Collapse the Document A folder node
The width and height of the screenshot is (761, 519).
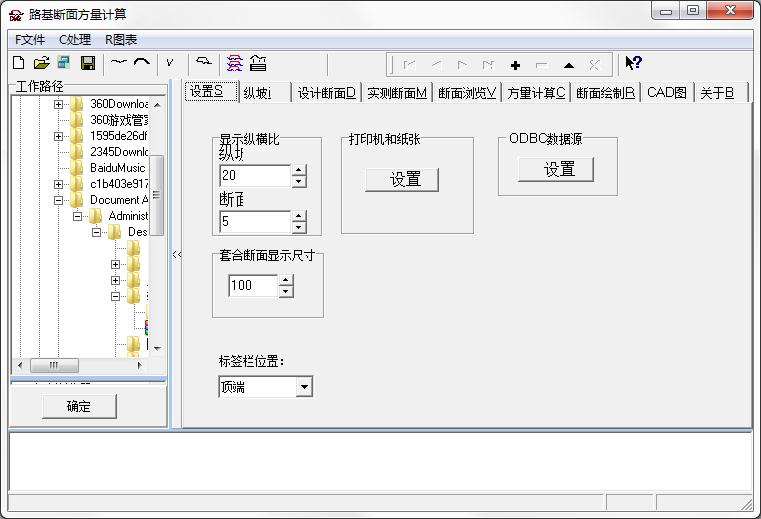coord(58,201)
